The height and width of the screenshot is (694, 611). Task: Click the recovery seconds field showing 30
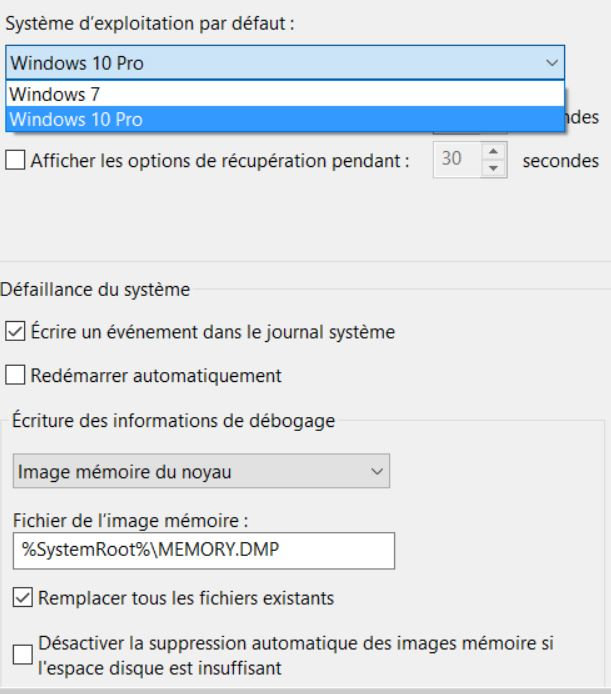coord(452,160)
